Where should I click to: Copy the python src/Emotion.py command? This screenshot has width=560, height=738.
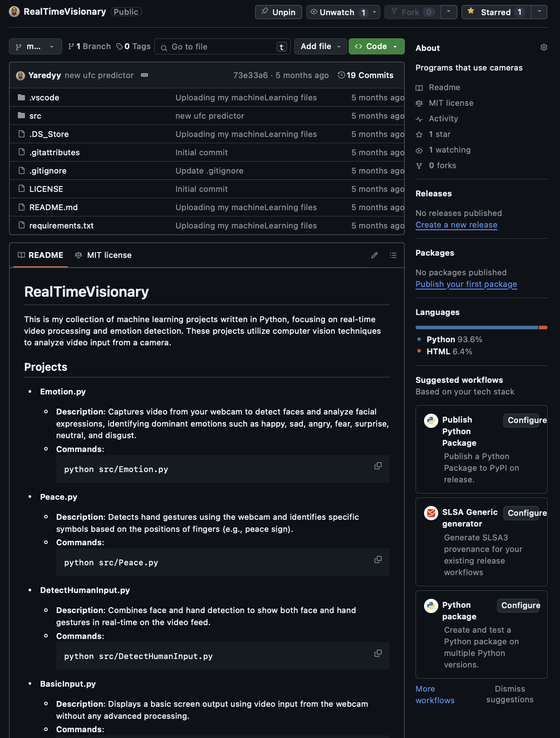tap(378, 466)
